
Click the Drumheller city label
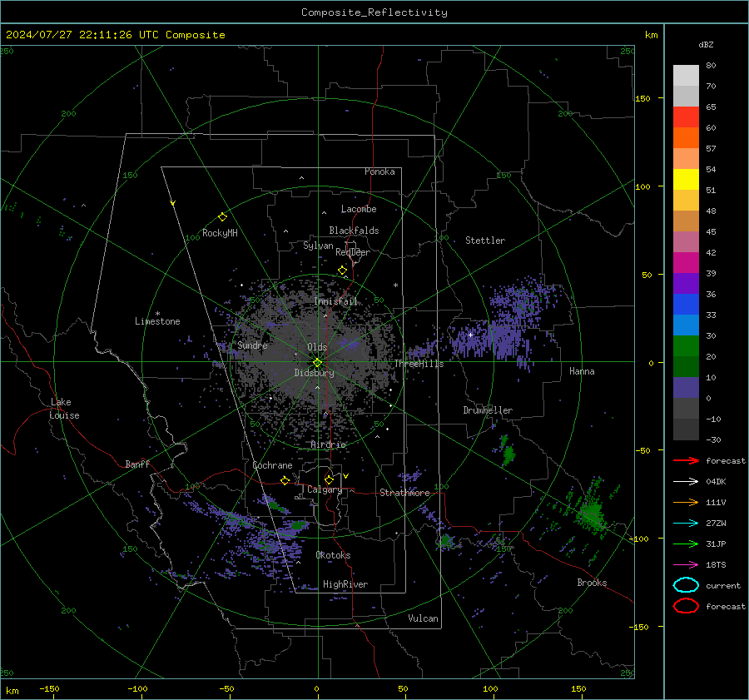pos(488,410)
